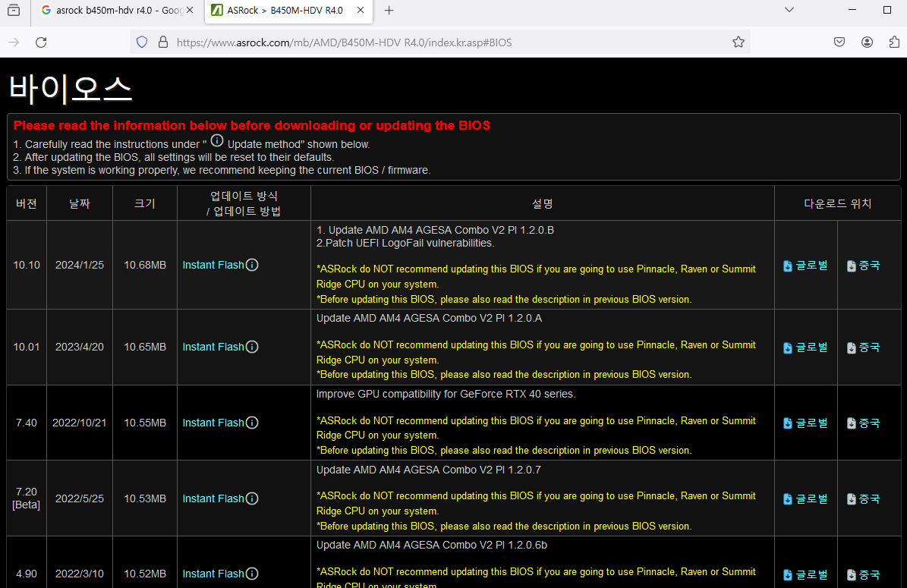907x588 pixels.
Task: Open the Firefox View icon left of the tabs
Action: [x=14, y=11]
